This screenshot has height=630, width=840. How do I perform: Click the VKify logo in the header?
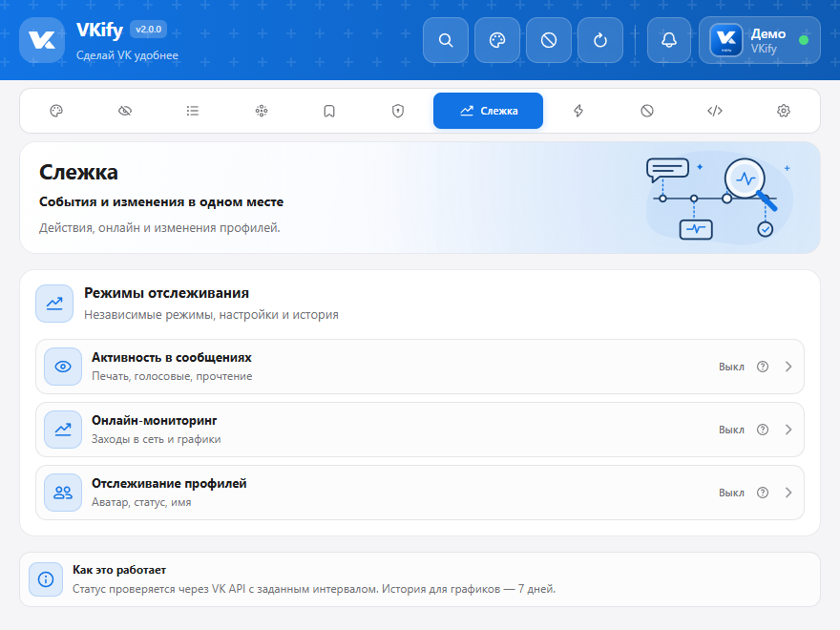(42, 40)
